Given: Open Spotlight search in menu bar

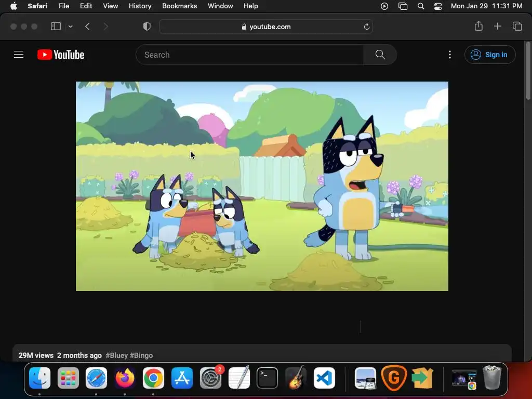Looking at the screenshot, I should coord(421,6).
